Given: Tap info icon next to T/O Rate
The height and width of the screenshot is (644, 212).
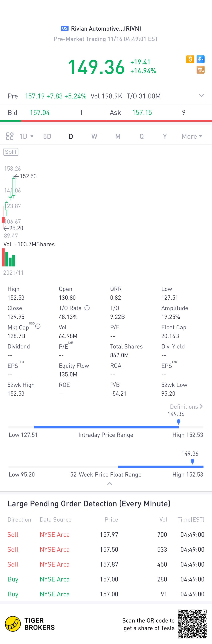Looking at the screenshot, I should coord(87,308).
